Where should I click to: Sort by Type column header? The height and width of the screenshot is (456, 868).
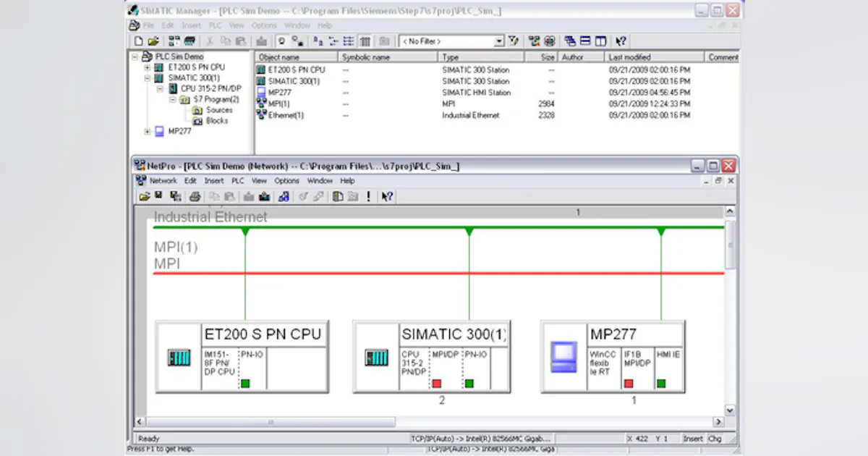[480, 56]
